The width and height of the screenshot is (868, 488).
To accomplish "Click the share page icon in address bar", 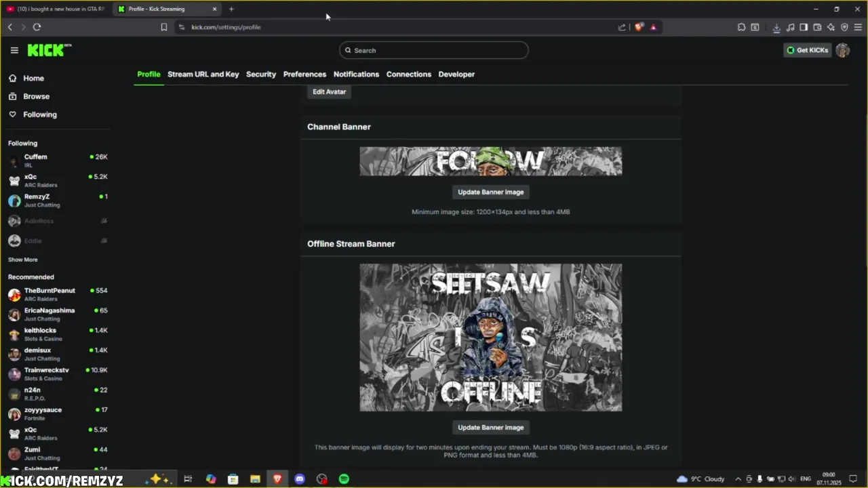I will point(622,27).
